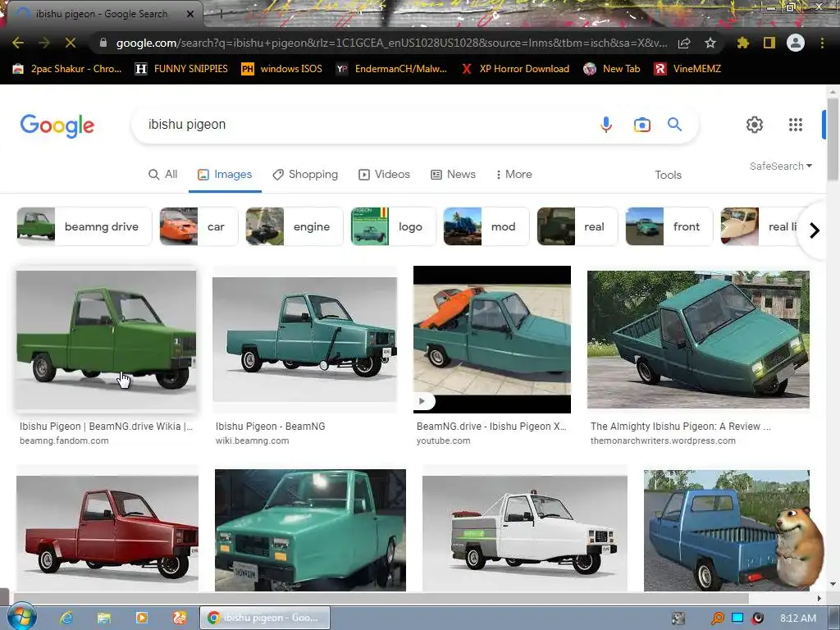This screenshot has width=840, height=630.
Task: Click the 'Ibishu Pigeon - BeamNG' title
Action: pos(271,427)
